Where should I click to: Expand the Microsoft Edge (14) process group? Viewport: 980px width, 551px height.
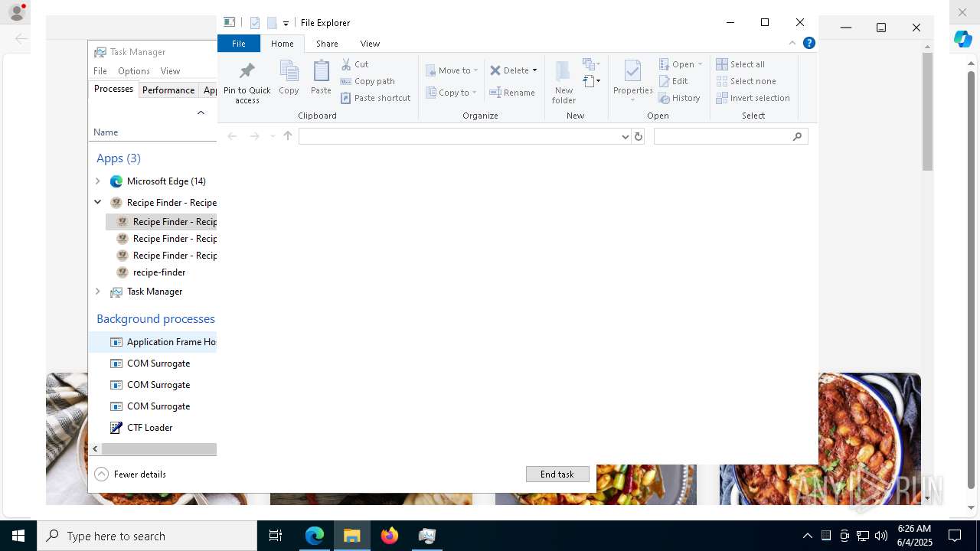(97, 181)
